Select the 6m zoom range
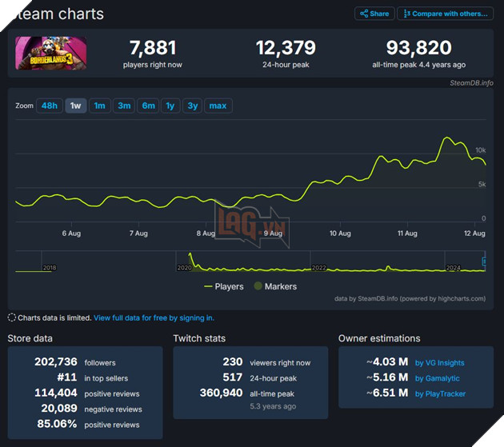The height and width of the screenshot is (447, 504). tap(148, 106)
